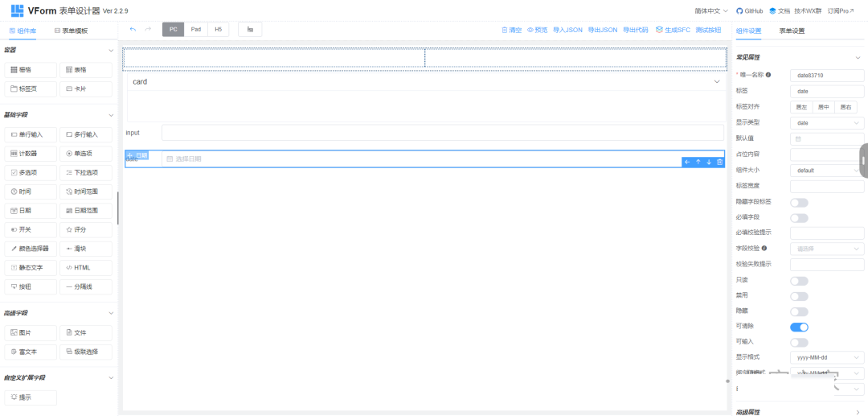
Task: Open the 简体中文 language dropdown
Action: click(x=710, y=11)
